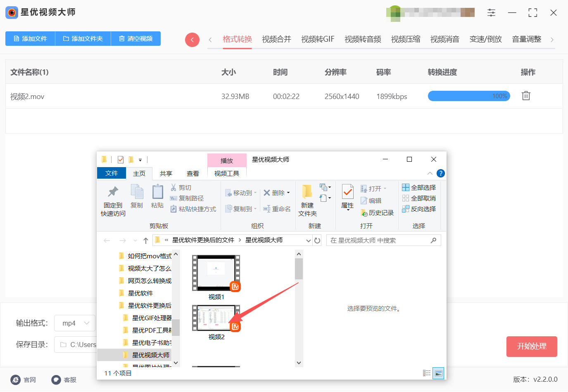Create a 新建文件夹 in Explorer
This screenshot has width=568, height=392.
click(x=307, y=201)
